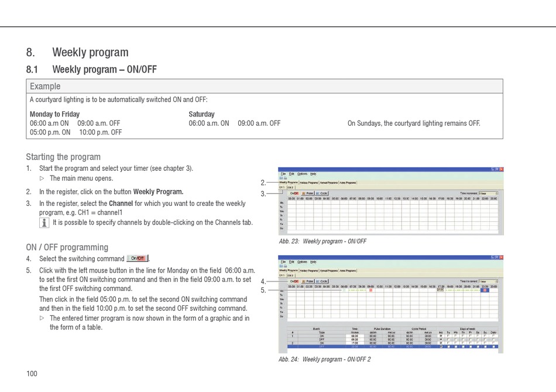Toggle the Sa checkbox in the 06:00 ON row
The image size is (556, 392).
(478, 336)
